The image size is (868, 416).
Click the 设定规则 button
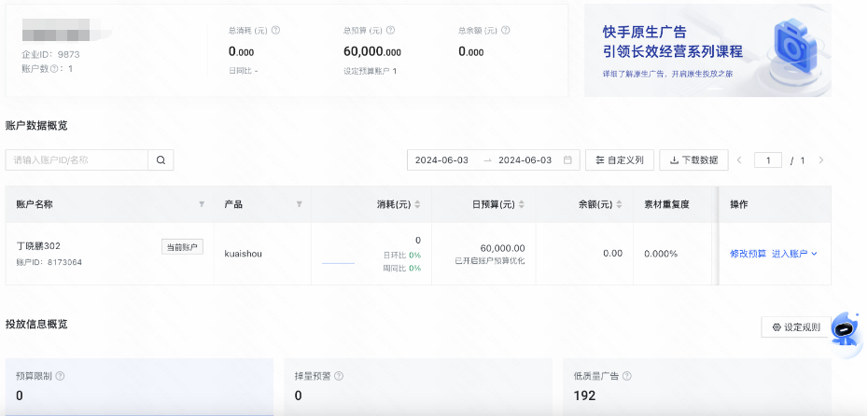coord(796,327)
